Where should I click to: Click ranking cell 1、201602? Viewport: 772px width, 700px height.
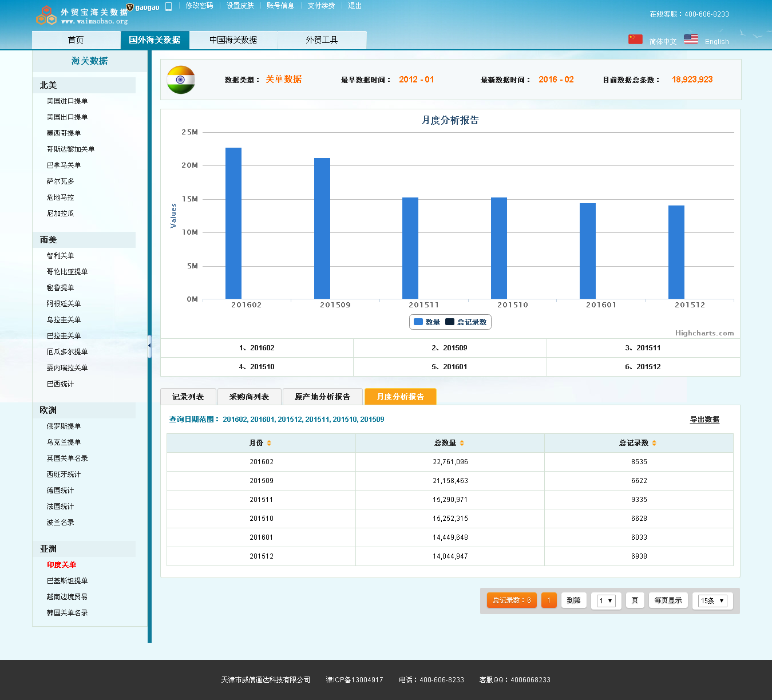257,348
